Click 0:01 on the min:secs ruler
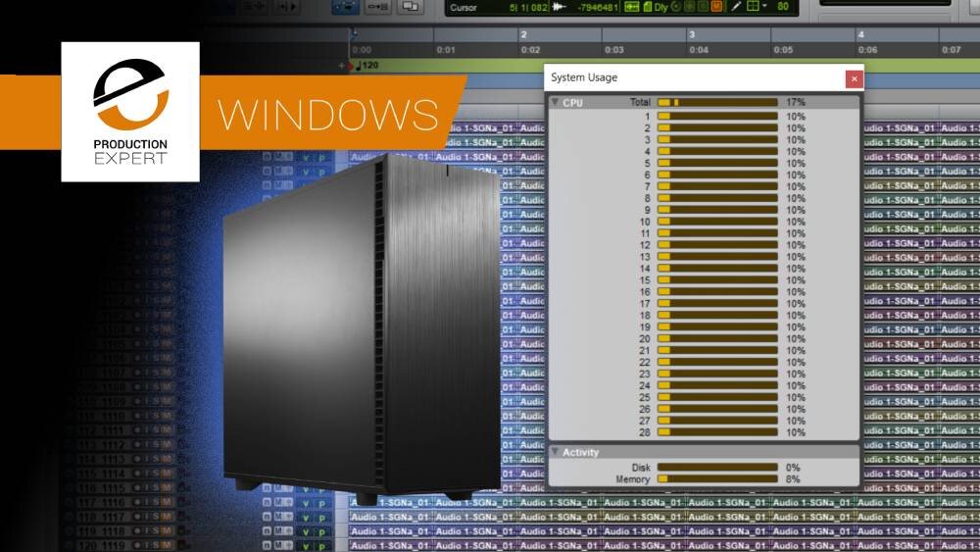 446,49
